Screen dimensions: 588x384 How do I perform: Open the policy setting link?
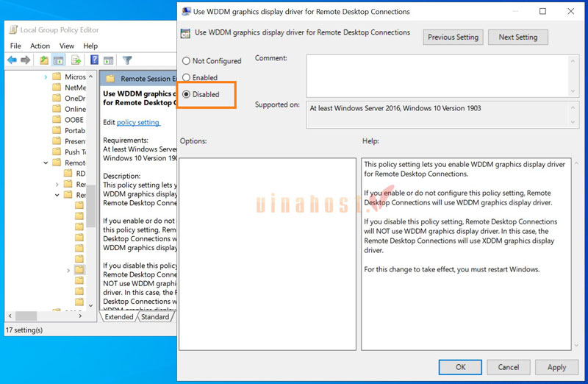pos(138,122)
